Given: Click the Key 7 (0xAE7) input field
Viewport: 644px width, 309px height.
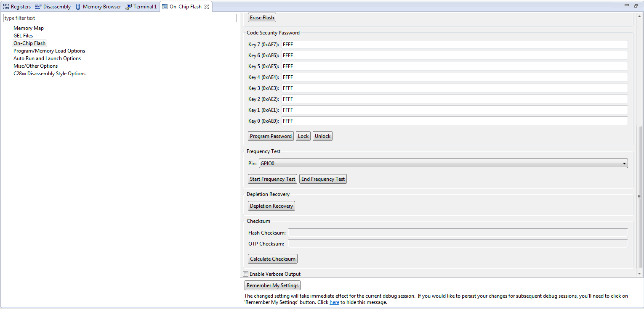Looking at the screenshot, I should coord(454,45).
